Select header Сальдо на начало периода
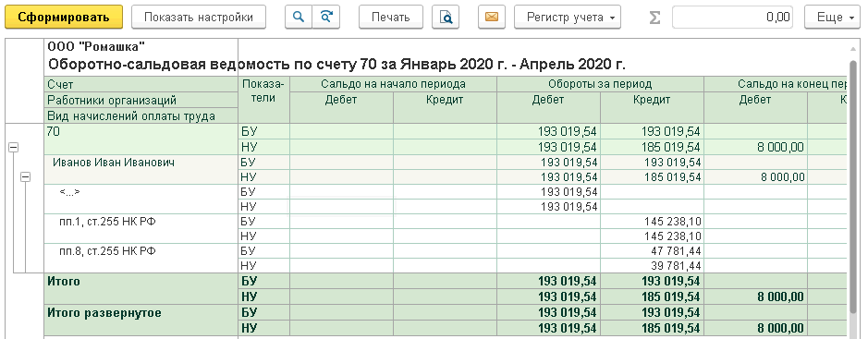Image resolution: width=868 pixels, height=339 pixels. 393,85
